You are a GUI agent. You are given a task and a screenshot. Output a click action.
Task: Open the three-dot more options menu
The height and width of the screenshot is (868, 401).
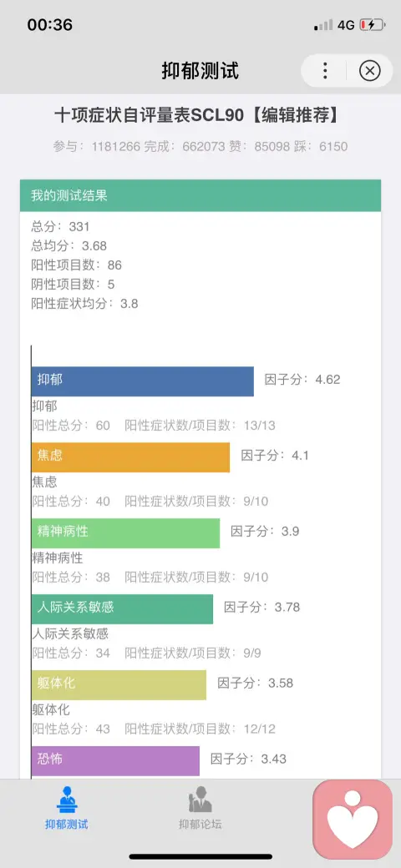325,70
